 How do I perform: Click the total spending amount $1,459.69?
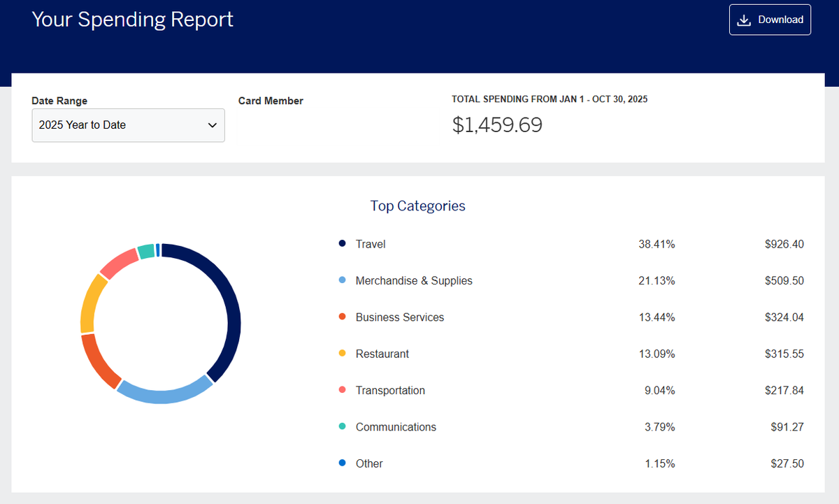497,124
